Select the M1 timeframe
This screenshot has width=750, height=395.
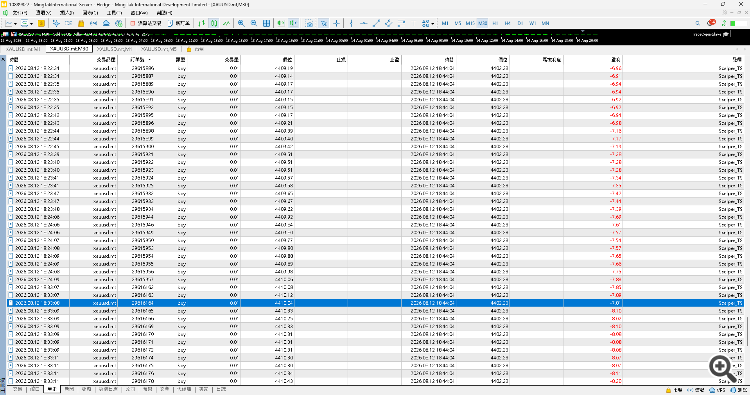[445, 23]
